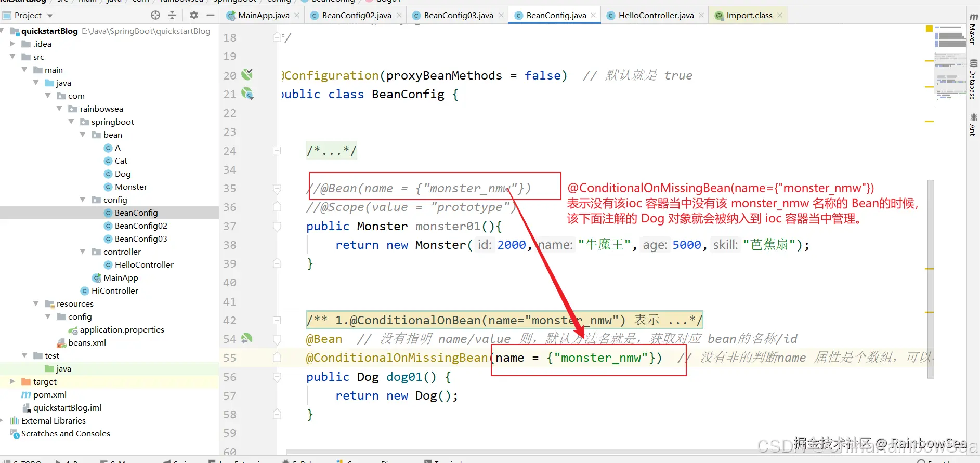Collapse the resources folder arrow

click(36, 303)
